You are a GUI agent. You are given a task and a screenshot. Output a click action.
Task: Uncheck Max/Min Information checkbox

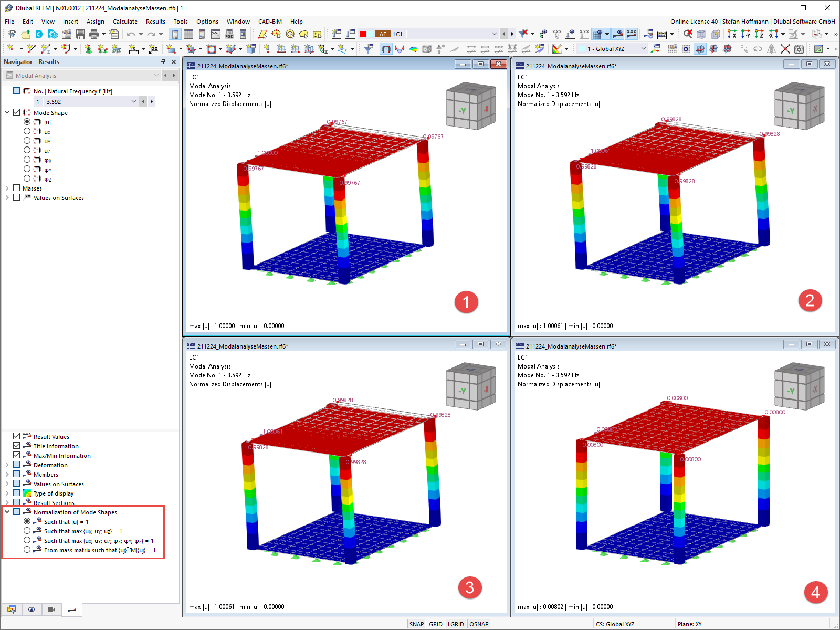click(16, 455)
